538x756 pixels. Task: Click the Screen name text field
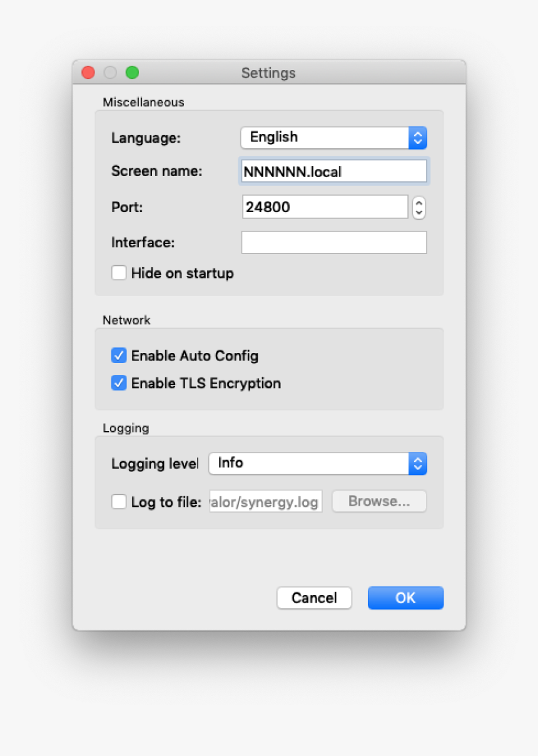coord(333,171)
